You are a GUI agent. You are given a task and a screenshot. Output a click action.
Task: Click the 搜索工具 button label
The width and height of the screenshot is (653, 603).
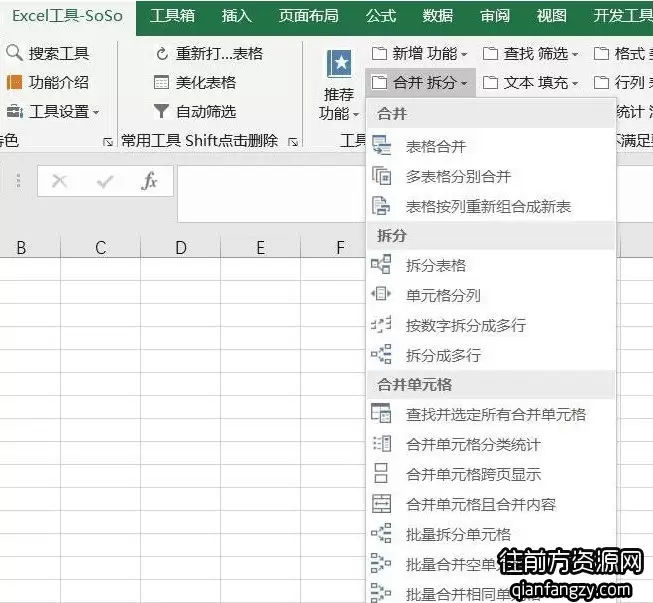coord(59,53)
